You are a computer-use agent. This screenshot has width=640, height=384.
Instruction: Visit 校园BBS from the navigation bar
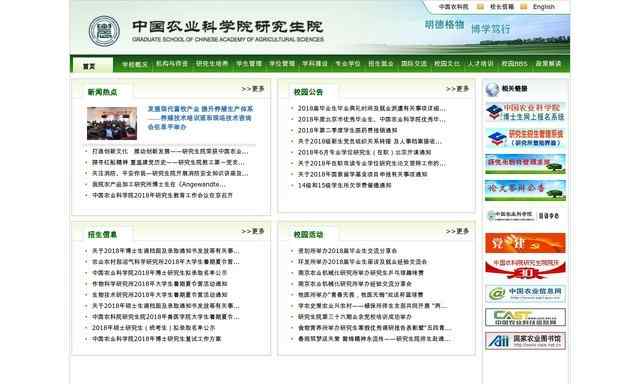(x=514, y=64)
